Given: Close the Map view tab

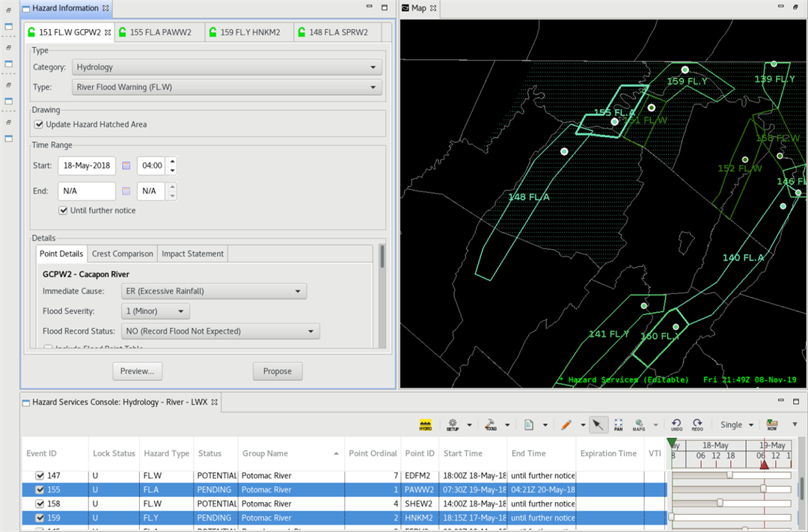Looking at the screenshot, I should click(433, 8).
